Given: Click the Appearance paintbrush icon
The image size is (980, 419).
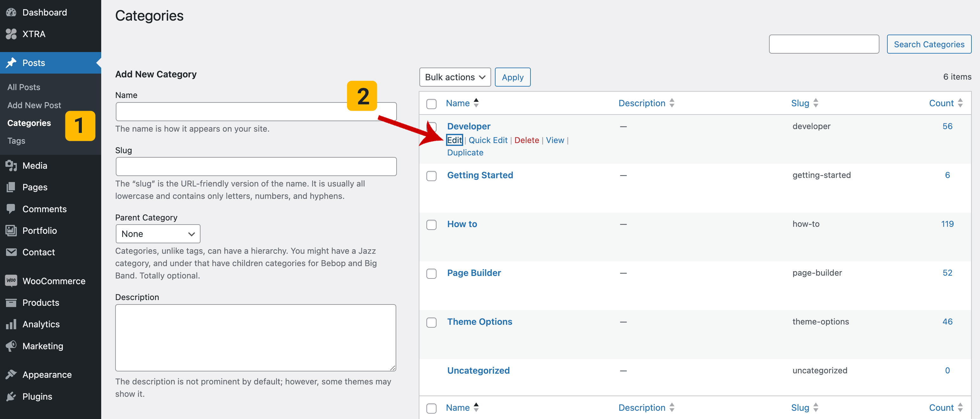Looking at the screenshot, I should (x=11, y=374).
